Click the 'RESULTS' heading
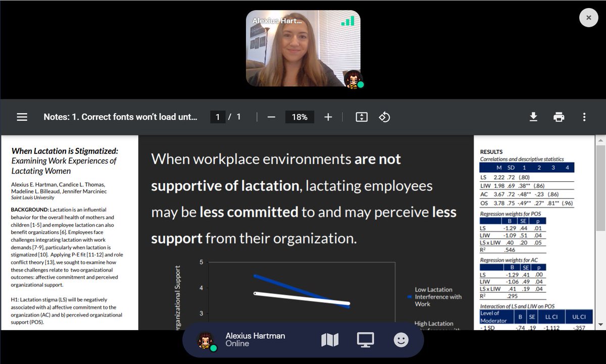This screenshot has width=606, height=364. pyautogui.click(x=491, y=151)
